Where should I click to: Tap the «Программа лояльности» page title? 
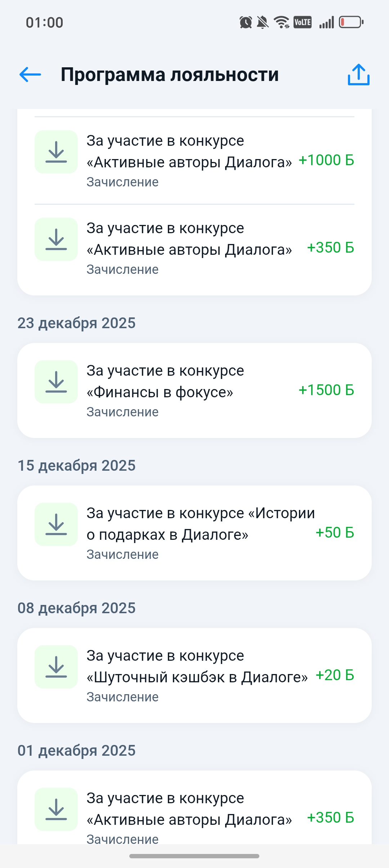pos(170,75)
